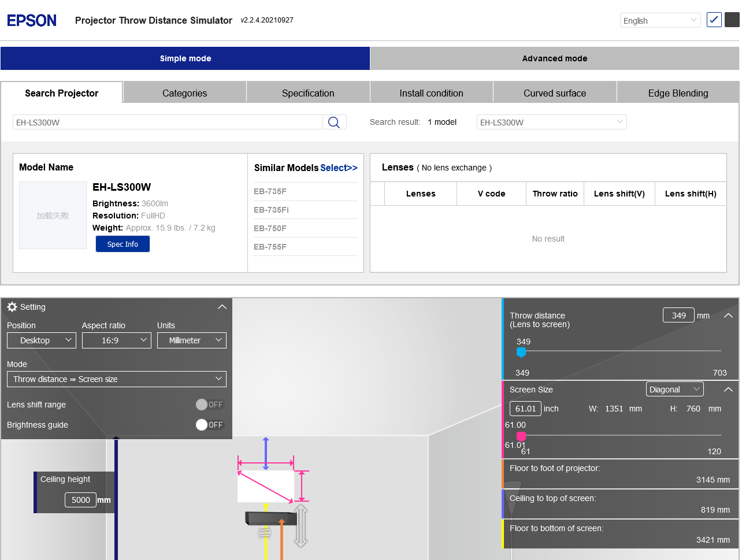Image resolution: width=742 pixels, height=560 pixels.
Task: Click the white projection screen in the room view
Action: click(266, 486)
